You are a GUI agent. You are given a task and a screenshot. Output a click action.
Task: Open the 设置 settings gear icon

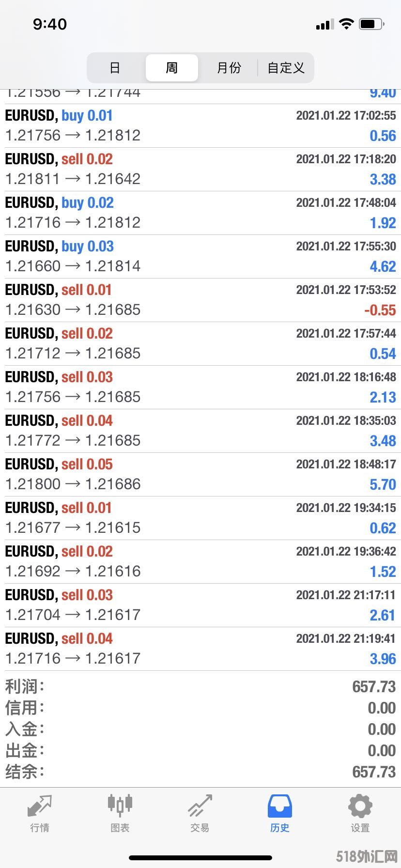tap(360, 806)
